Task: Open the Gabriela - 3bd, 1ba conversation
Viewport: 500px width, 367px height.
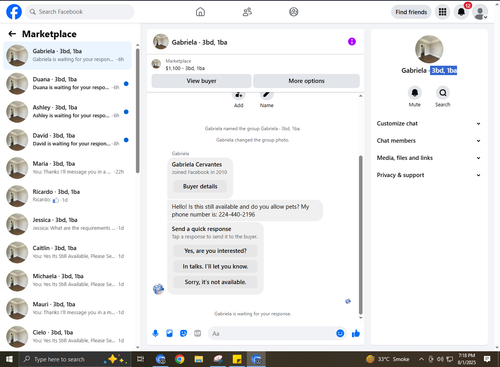Action: 67,55
